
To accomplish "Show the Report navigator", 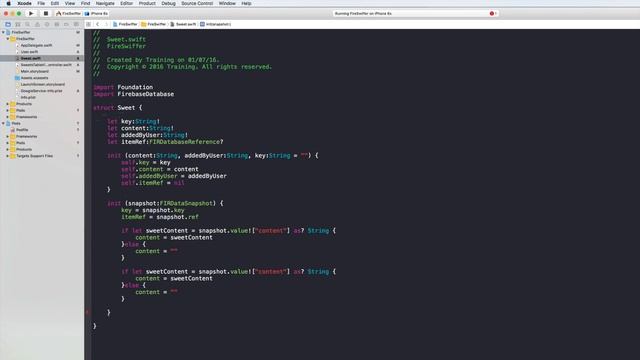I will coord(76,24).
